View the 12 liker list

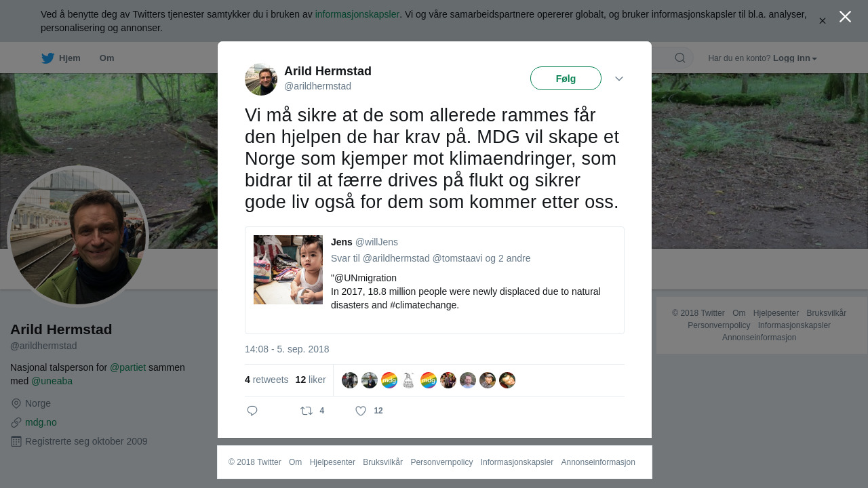(x=311, y=380)
